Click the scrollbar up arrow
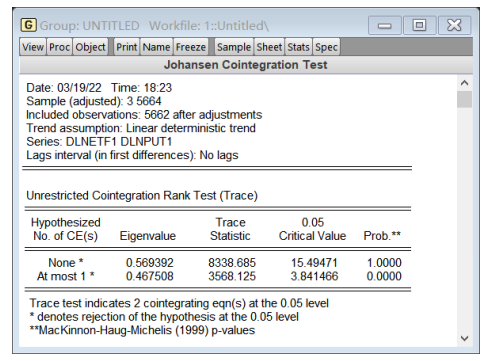 (464, 83)
